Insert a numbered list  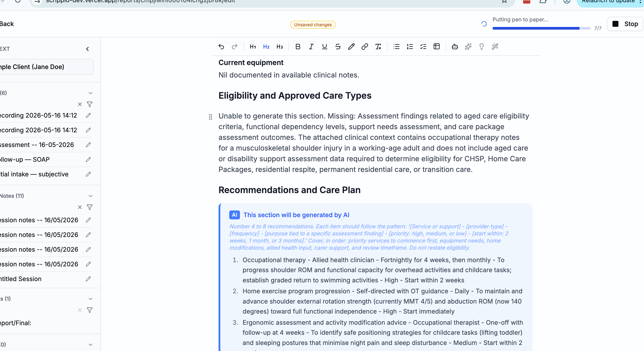[410, 47]
